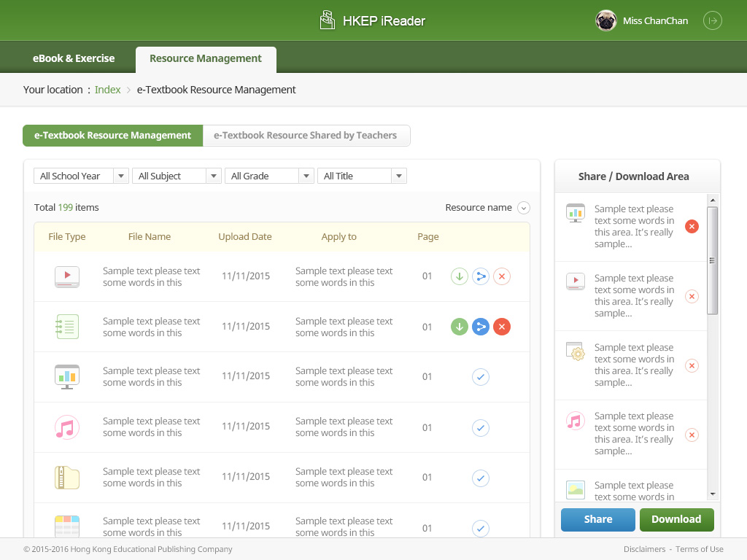This screenshot has height=560, width=747.
Task: Toggle the checkmark on the presentation row
Action: click(x=480, y=377)
